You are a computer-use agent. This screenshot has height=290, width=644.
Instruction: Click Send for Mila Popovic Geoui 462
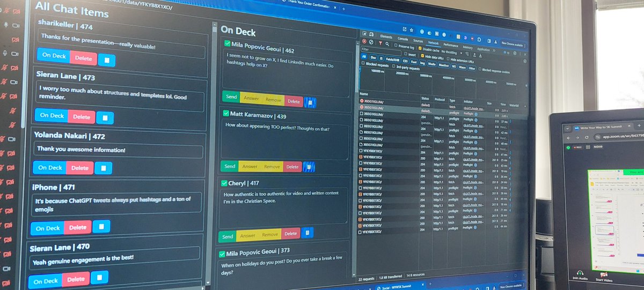point(231,97)
